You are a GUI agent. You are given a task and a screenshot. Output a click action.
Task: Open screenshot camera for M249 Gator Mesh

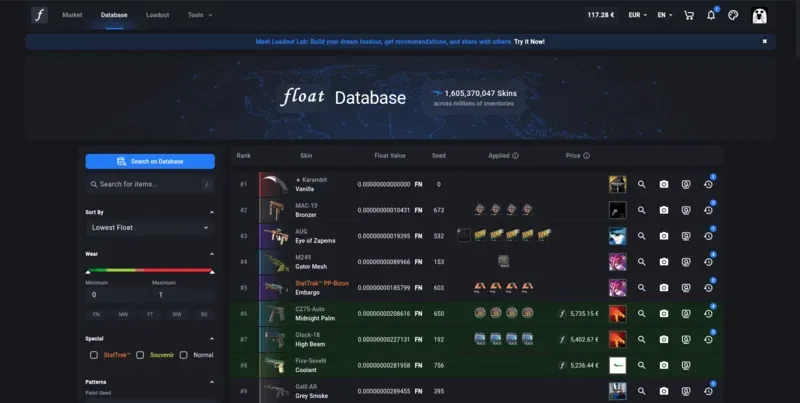(x=664, y=262)
